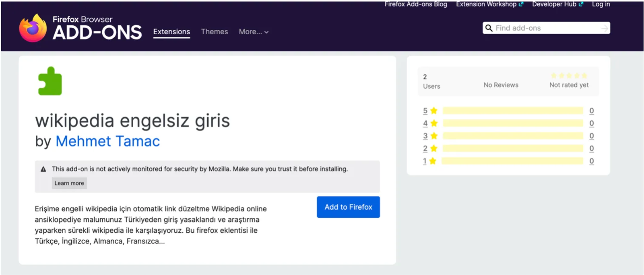This screenshot has width=644, height=275.
Task: Click the No Reviews text
Action: (501, 85)
